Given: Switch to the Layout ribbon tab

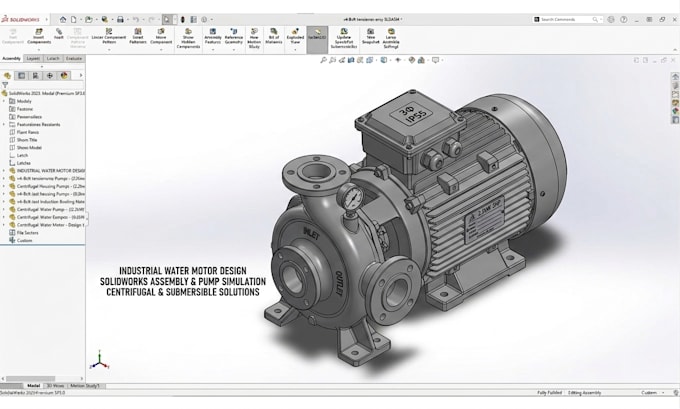Looking at the screenshot, I should coord(33,59).
